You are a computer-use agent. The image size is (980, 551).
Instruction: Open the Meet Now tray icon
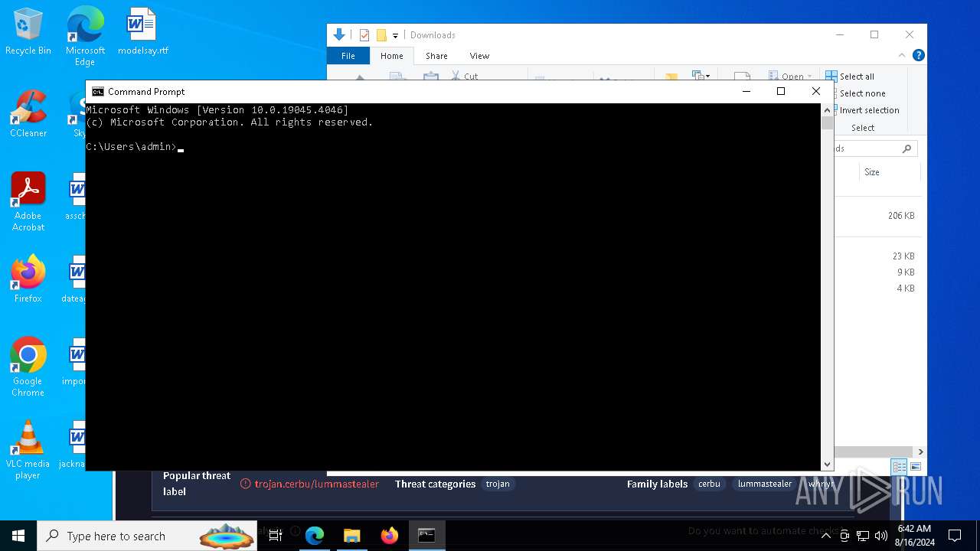[844, 536]
